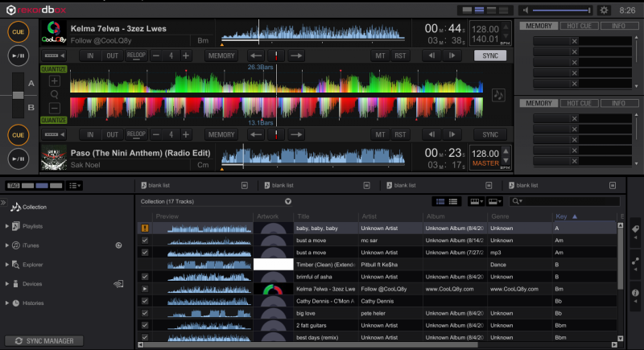Halve the loop length on deck A
The image size is (644, 350).
(155, 56)
